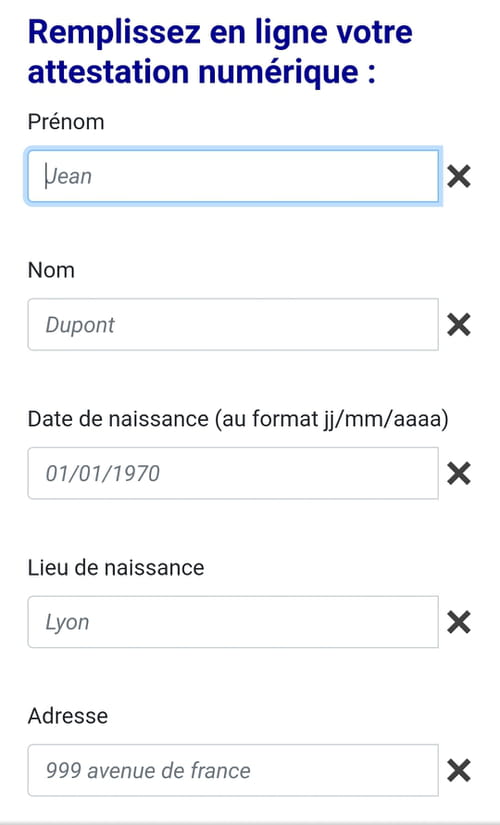Viewport: 500px width, 825px height.
Task: Focus the Prénom input showing Jean
Action: click(x=233, y=176)
